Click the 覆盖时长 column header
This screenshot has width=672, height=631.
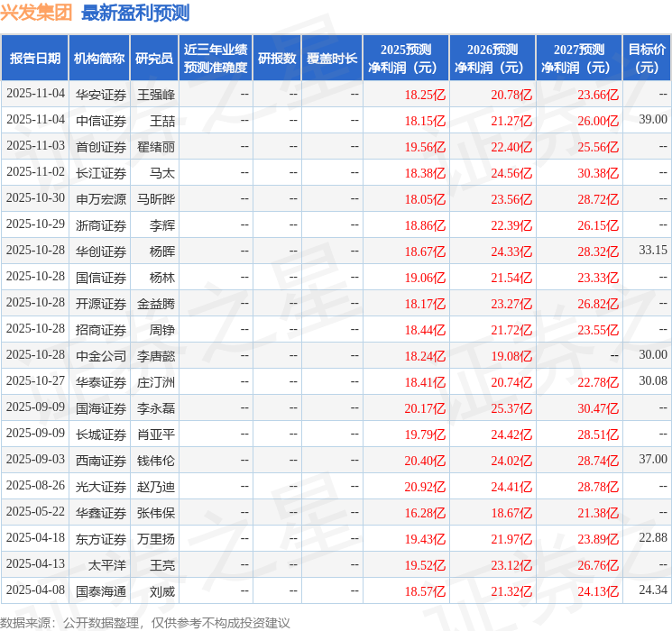332,59
